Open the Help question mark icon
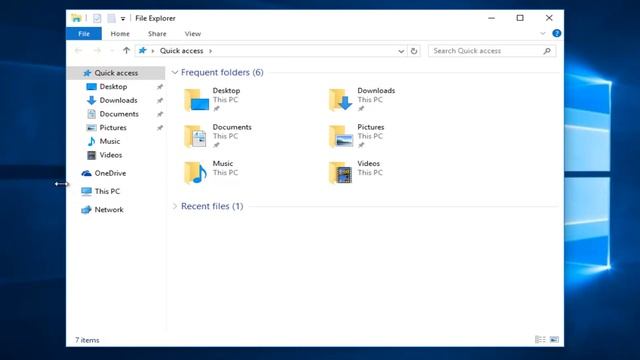Viewport: 640px width, 360px height. click(x=556, y=33)
